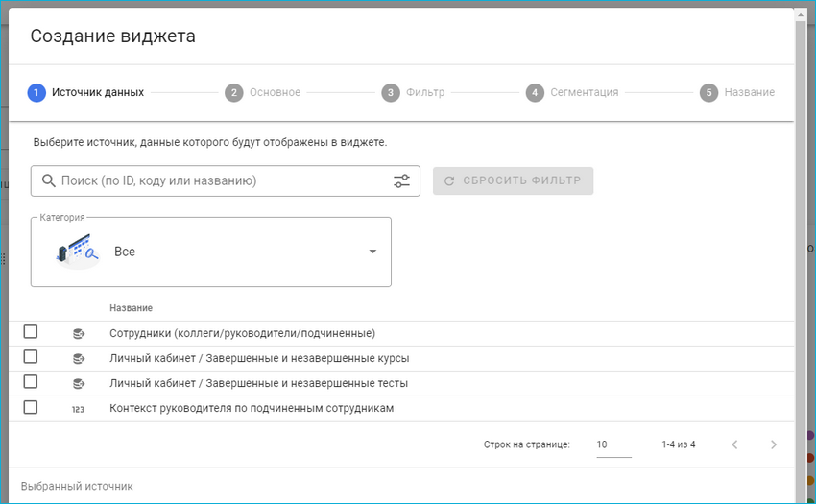816x504 pixels.
Task: Click the Название column header
Action: click(x=131, y=308)
